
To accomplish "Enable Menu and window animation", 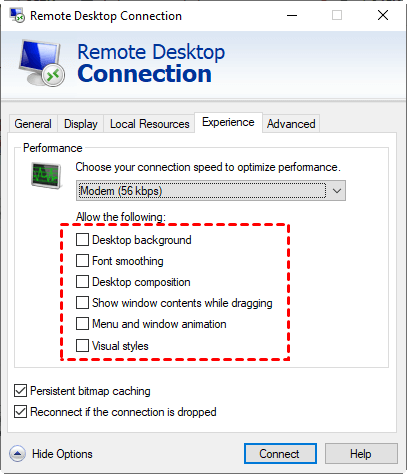I will click(82, 324).
